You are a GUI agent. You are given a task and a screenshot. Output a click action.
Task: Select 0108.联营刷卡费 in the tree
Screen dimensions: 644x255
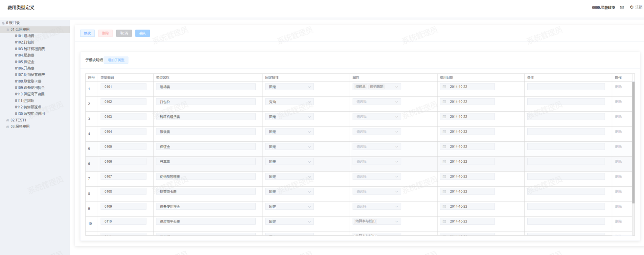coord(28,81)
